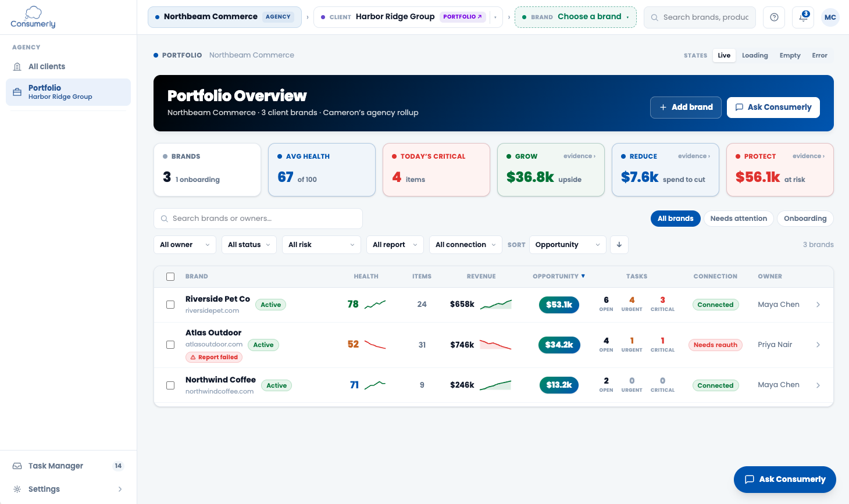Click Ask Consumerly in the header banner
This screenshot has height=504, width=849.
click(773, 107)
